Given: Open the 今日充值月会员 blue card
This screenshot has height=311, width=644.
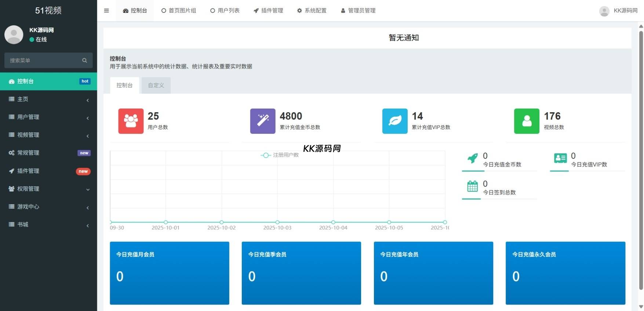Looking at the screenshot, I should click(x=170, y=273).
